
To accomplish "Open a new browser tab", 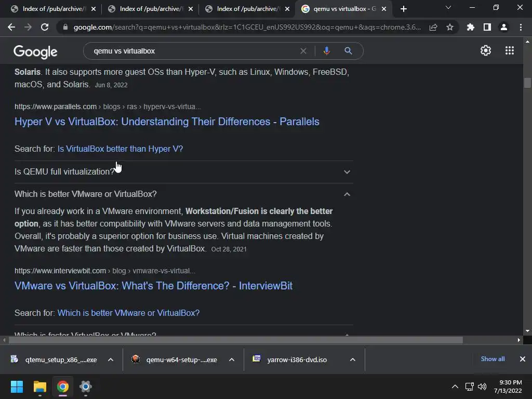I will 403,9.
